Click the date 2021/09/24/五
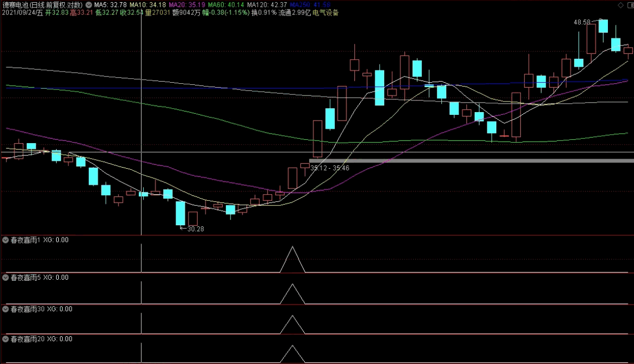634x364 pixels. click(23, 13)
